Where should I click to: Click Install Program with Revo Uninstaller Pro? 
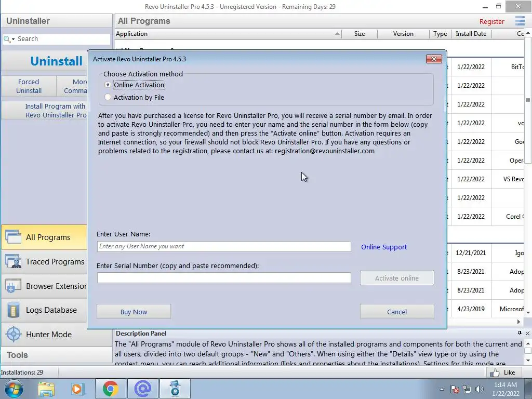[x=44, y=111]
